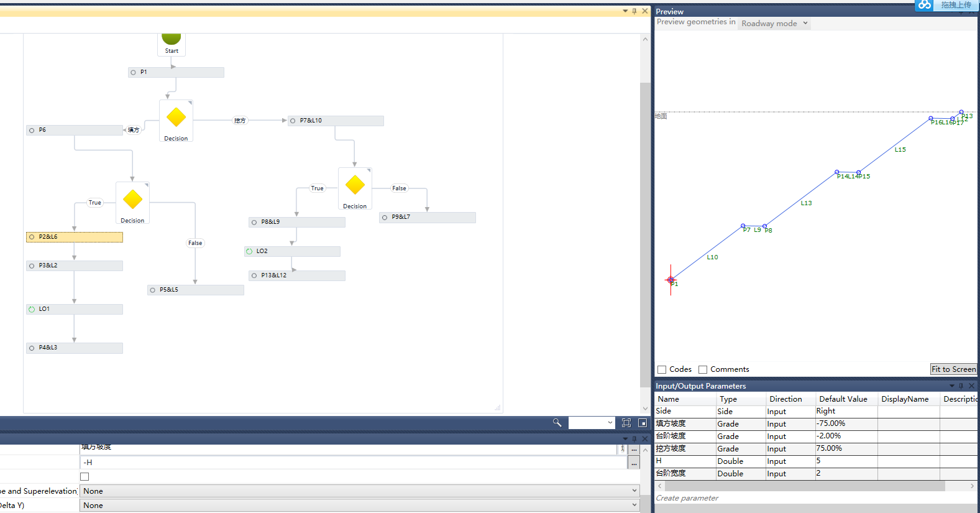This screenshot has width=980, height=513.
Task: Pin the flowchart panel with pushpin icon
Action: pyautogui.click(x=634, y=11)
